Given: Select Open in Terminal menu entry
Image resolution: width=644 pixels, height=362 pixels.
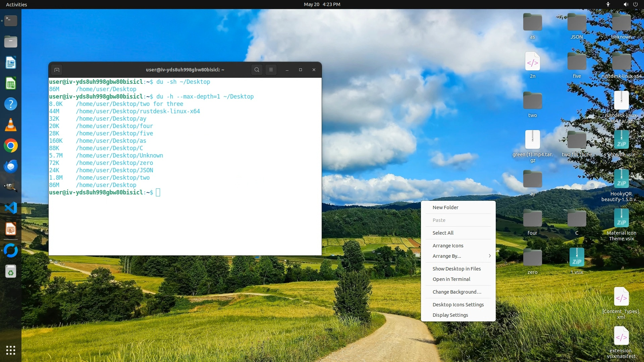Looking at the screenshot, I should pos(451,279).
